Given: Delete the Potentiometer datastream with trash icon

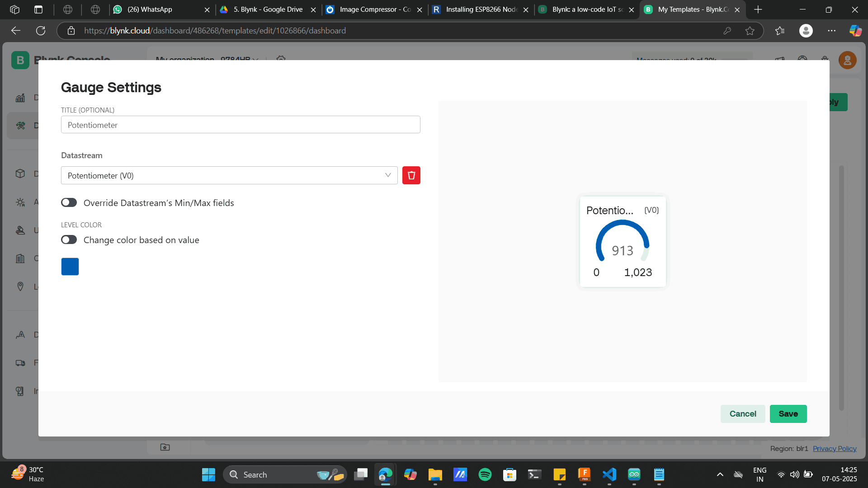Looking at the screenshot, I should [x=411, y=175].
